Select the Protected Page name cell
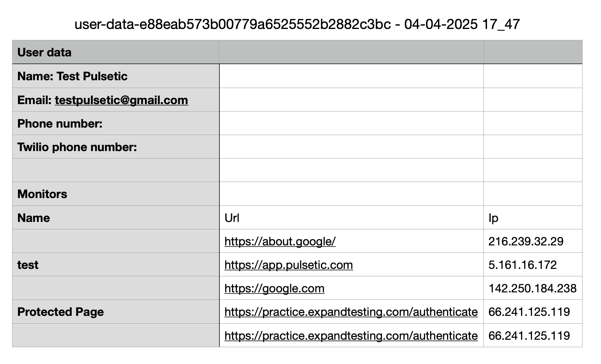 pos(116,312)
